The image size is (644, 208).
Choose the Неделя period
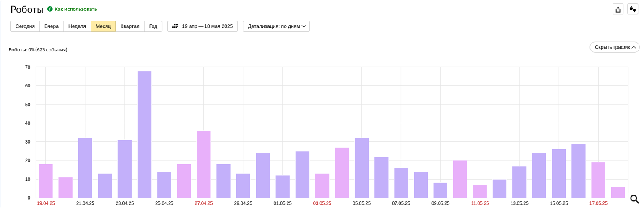[77, 26]
